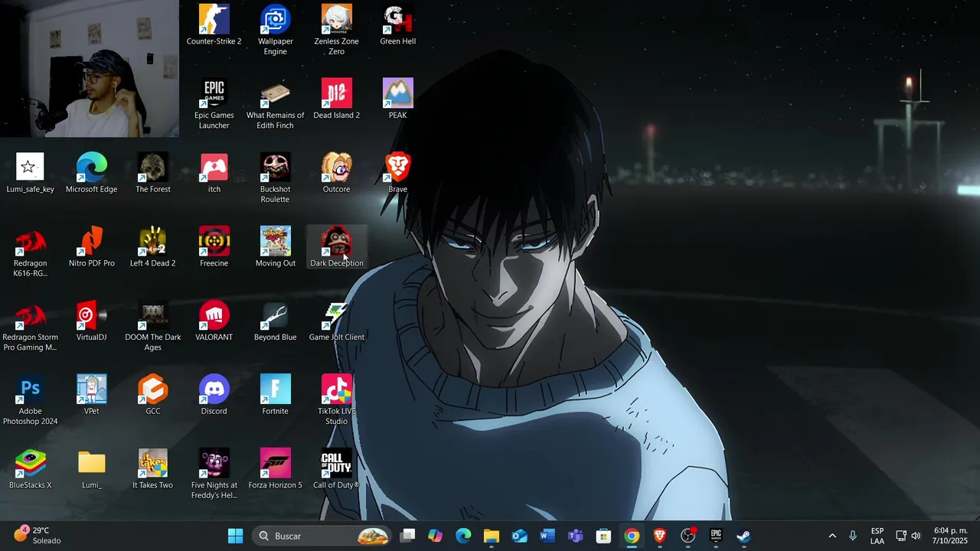The image size is (980, 551).
Task: Open the 29°C Soleado weather widget
Action: 37,535
